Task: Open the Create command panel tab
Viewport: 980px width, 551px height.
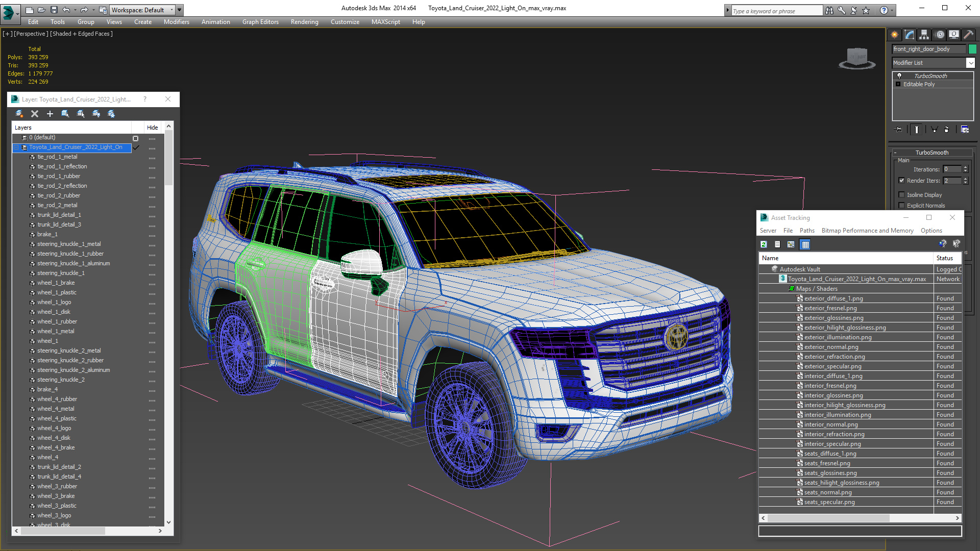Action: pos(895,35)
